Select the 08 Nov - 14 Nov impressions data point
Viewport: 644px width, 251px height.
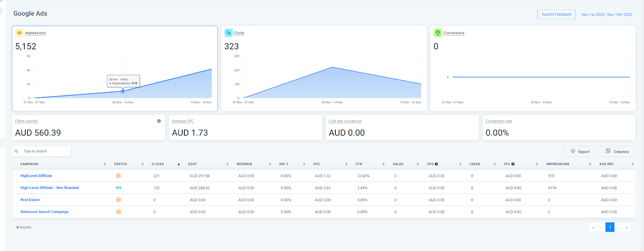[x=123, y=91]
